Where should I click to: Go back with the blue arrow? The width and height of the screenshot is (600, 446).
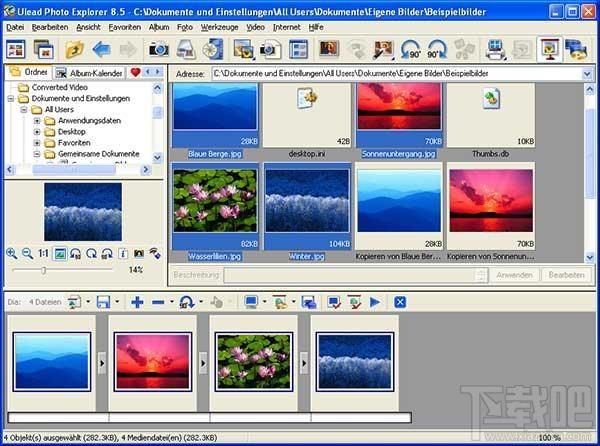[x=101, y=49]
